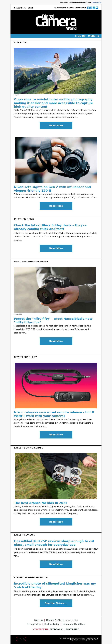Image resolution: width=112 pixels, height=644 pixels.
Task: Open the Instagram social icon
Action: click(94, 8)
